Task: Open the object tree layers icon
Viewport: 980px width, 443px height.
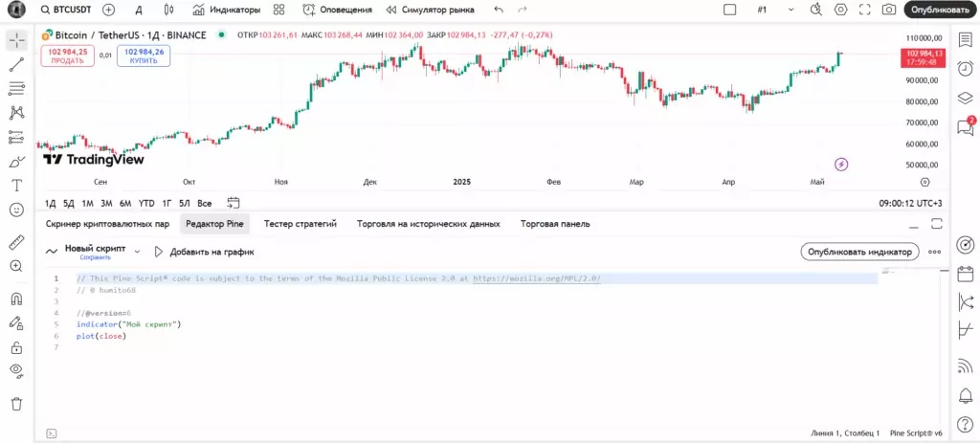Action: click(x=965, y=99)
